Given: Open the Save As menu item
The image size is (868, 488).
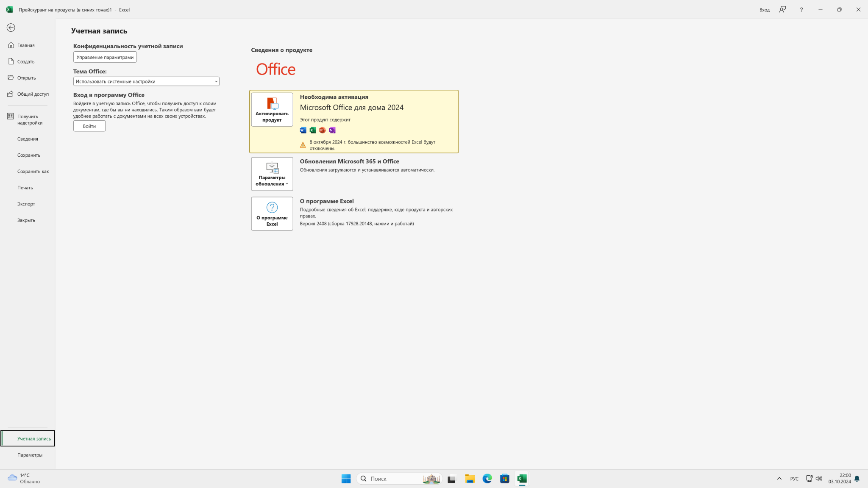Looking at the screenshot, I should (33, 172).
